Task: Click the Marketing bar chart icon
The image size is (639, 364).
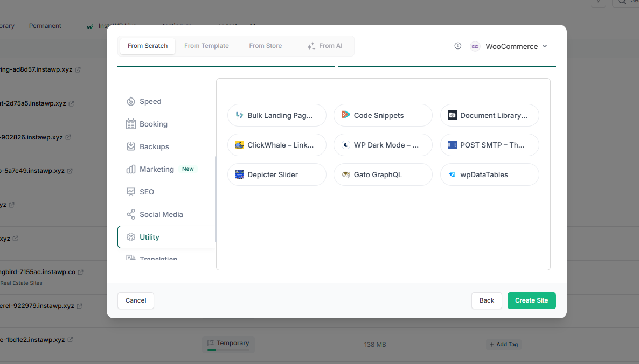Action: pos(131,169)
